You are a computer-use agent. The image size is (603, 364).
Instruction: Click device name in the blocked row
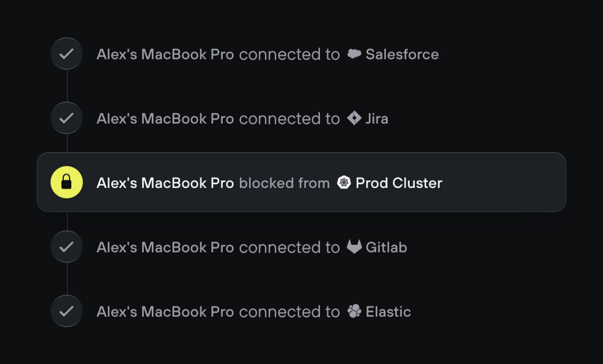(165, 183)
